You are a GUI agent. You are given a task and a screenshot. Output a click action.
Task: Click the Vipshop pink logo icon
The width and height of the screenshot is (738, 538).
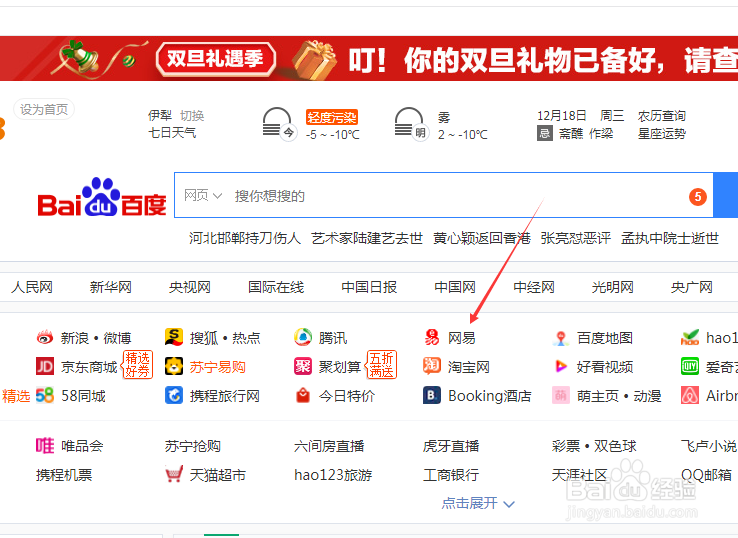click(45, 445)
